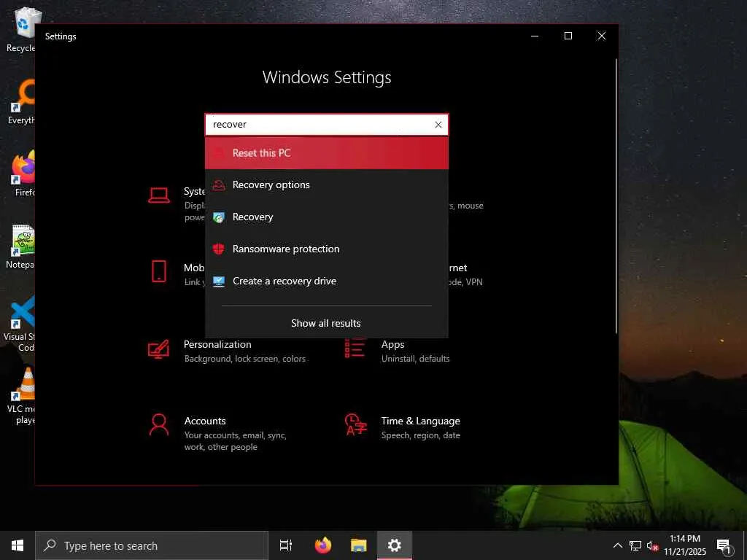Choose Ransomware protection search result
The width and height of the screenshot is (747, 560).
click(327, 249)
